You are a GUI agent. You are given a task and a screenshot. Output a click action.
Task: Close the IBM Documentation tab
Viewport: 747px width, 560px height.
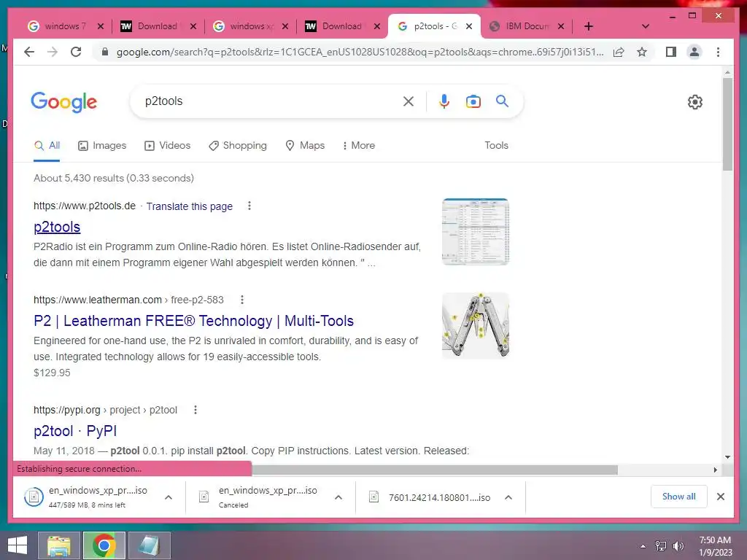[x=561, y=26]
